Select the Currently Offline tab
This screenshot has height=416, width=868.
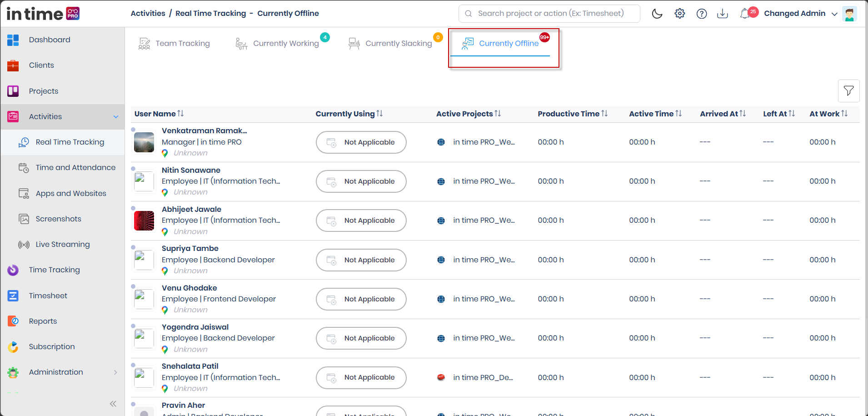pos(500,44)
